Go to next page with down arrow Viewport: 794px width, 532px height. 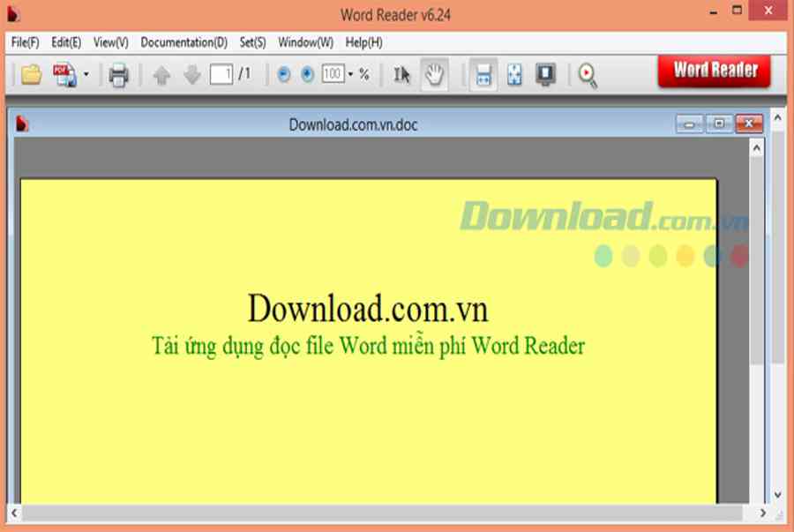click(x=191, y=75)
